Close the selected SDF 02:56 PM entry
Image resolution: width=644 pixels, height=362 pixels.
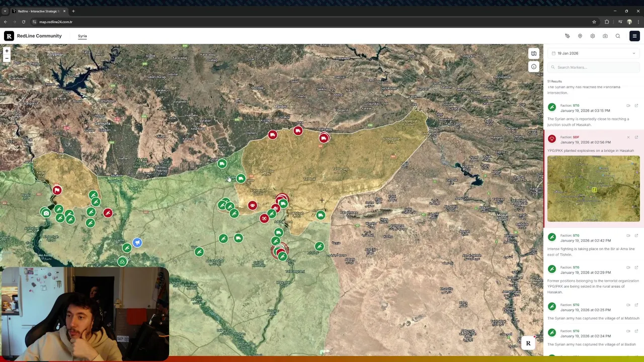[628, 137]
